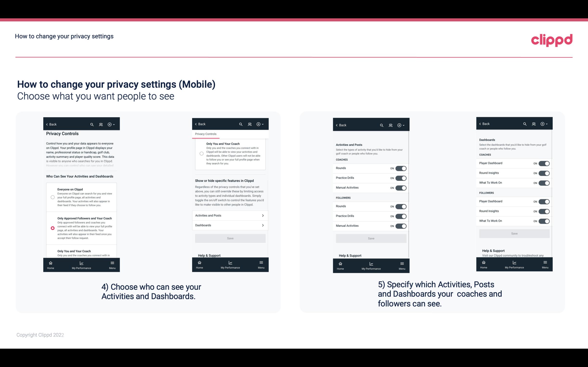This screenshot has height=367, width=588.
Task: Open Privacy Controls dropdown menu
Action: tap(206, 134)
